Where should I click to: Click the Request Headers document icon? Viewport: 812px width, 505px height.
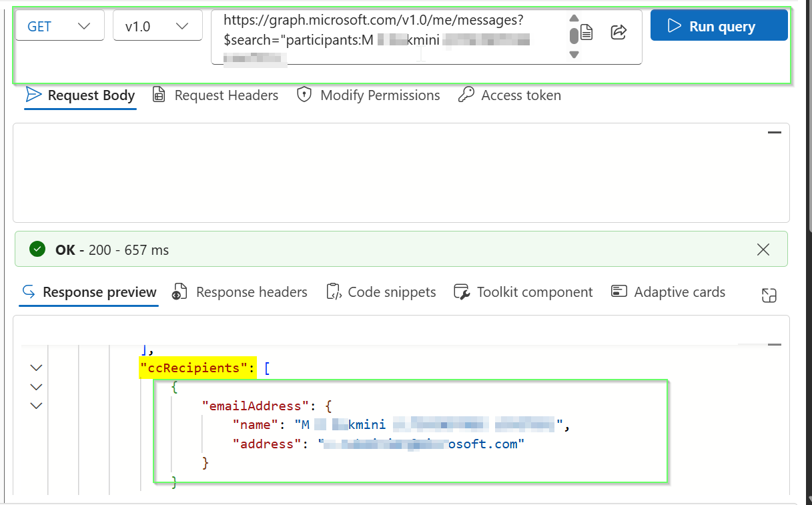159,95
